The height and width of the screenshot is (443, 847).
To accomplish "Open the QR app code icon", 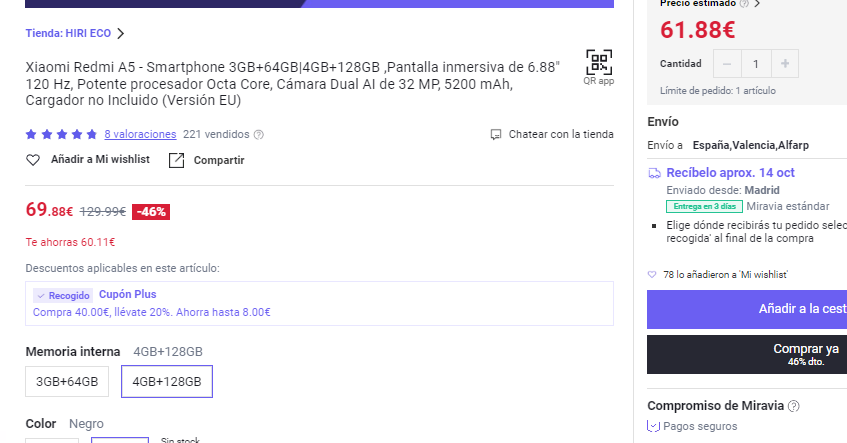I will [599, 62].
